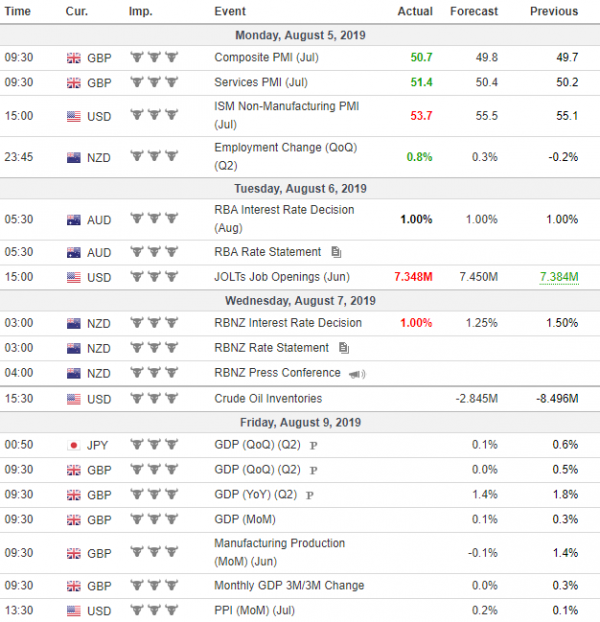The height and width of the screenshot is (622, 600).
Task: Click the Forecast column header
Action: (473, 11)
